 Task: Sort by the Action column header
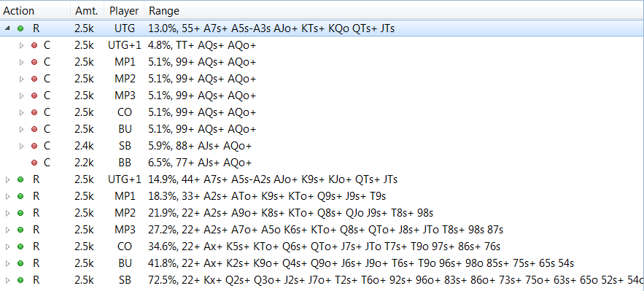pos(35,11)
